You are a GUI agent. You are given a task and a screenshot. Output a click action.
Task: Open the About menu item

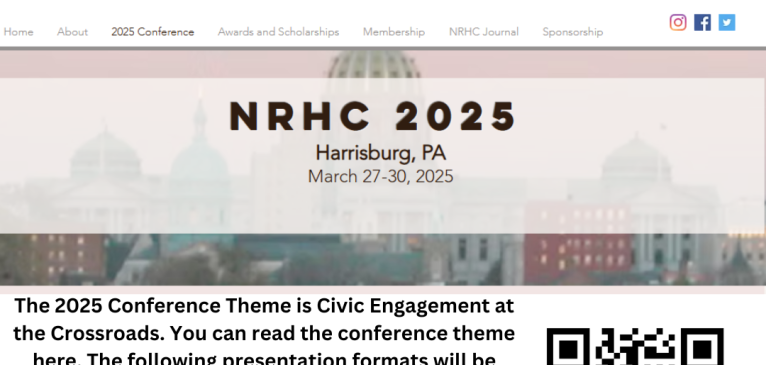click(x=72, y=32)
